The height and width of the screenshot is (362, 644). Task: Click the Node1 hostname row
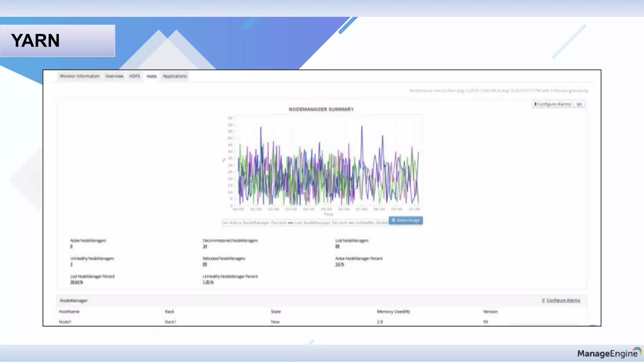click(x=65, y=322)
